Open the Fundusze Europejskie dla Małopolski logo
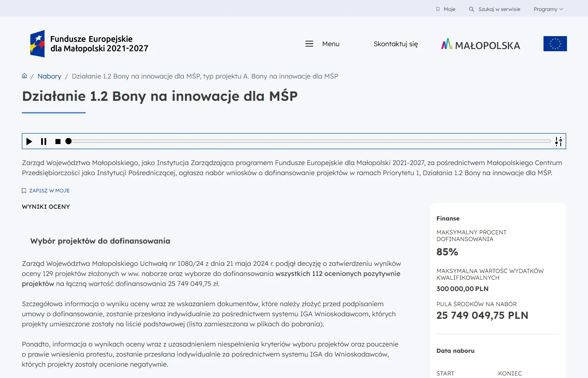This screenshot has width=588, height=378. (x=89, y=44)
